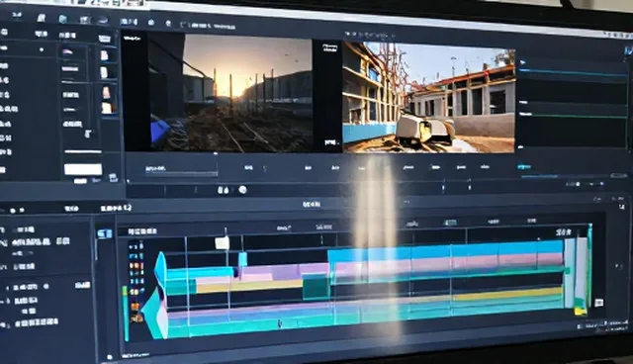This screenshot has height=364, width=633.
Task: Select the sunset railway preview monitor
Action: tap(230, 93)
